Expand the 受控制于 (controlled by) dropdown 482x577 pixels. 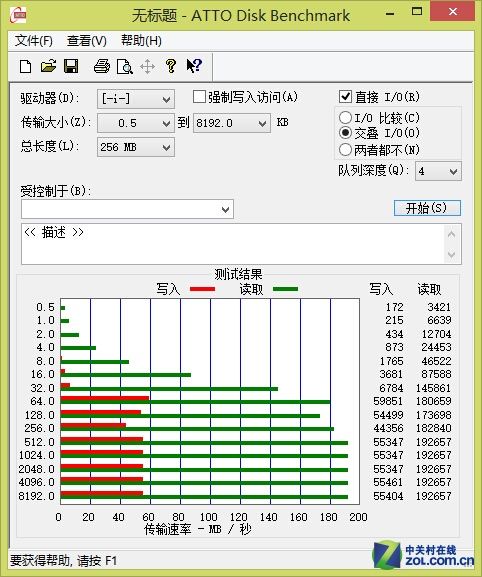[127, 209]
